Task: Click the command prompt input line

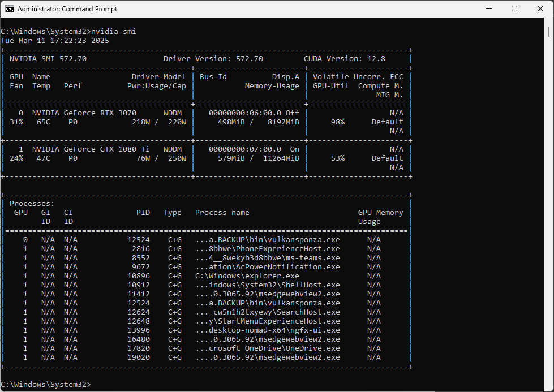Action: [45, 384]
